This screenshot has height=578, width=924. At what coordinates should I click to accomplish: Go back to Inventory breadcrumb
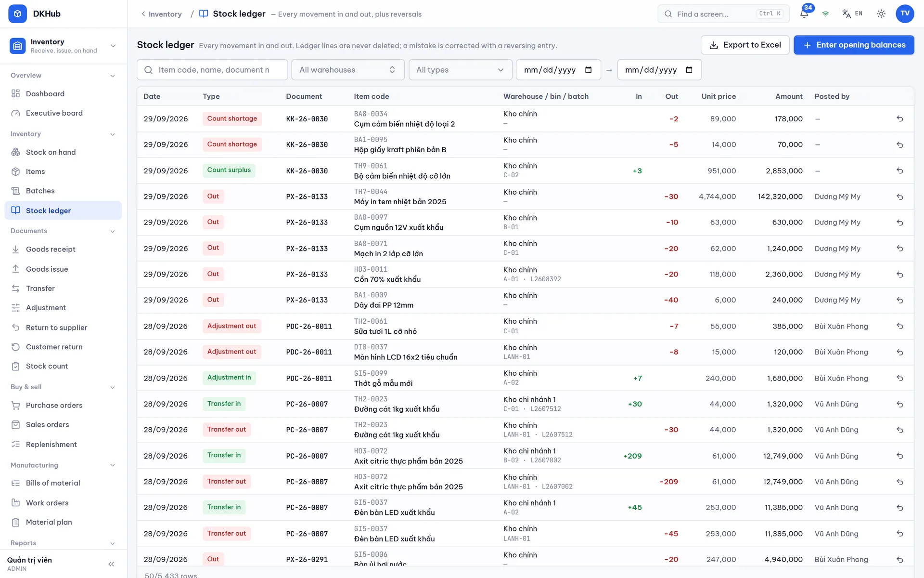click(x=161, y=14)
